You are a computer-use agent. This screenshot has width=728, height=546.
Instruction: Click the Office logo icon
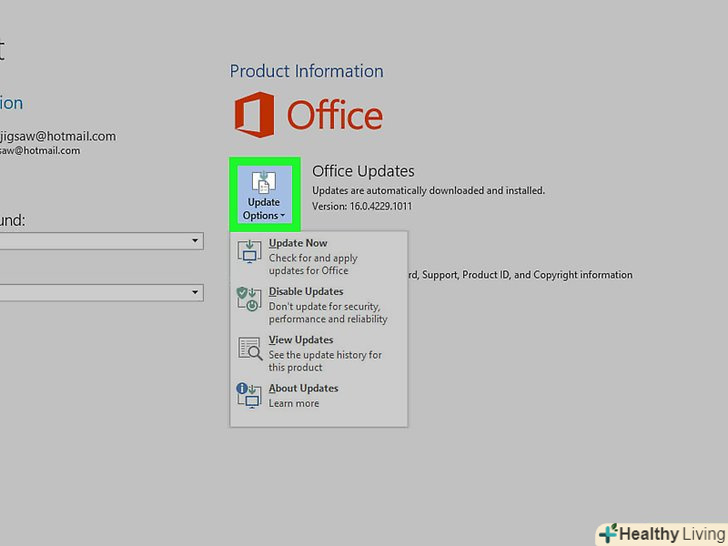[x=254, y=115]
